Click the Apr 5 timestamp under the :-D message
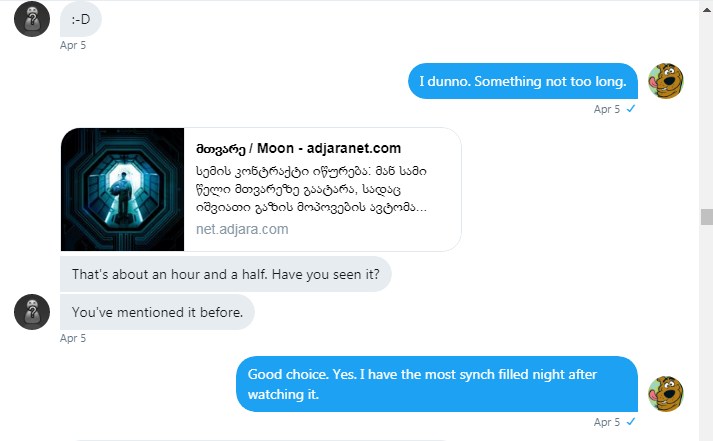713x441 pixels. click(x=73, y=45)
